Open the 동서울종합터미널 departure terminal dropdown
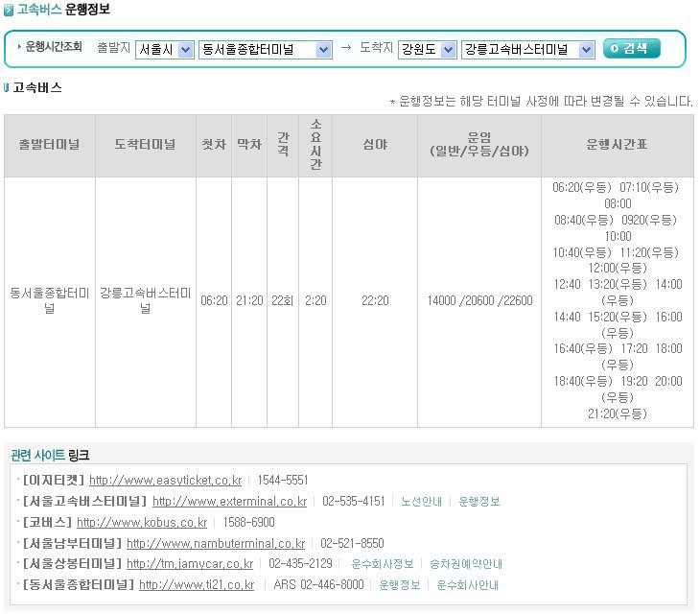Screen dimensions: 700x614 click(x=266, y=50)
